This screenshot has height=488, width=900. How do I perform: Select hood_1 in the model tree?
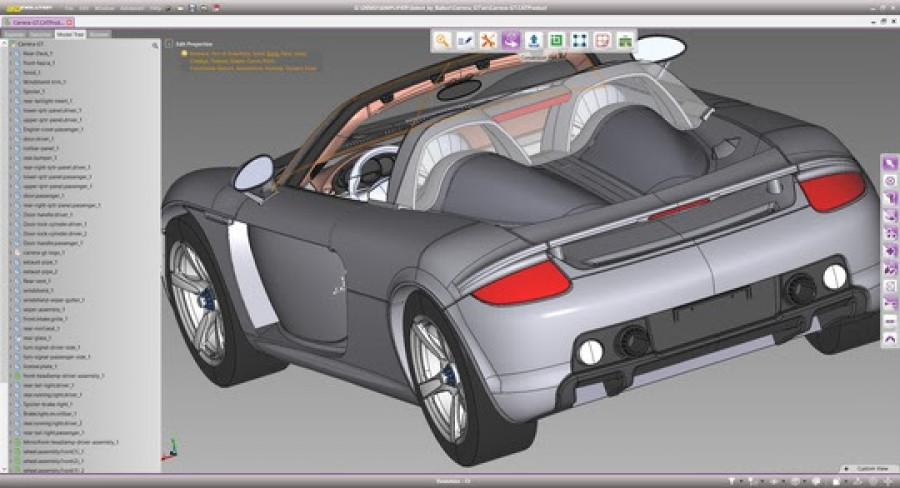31,72
